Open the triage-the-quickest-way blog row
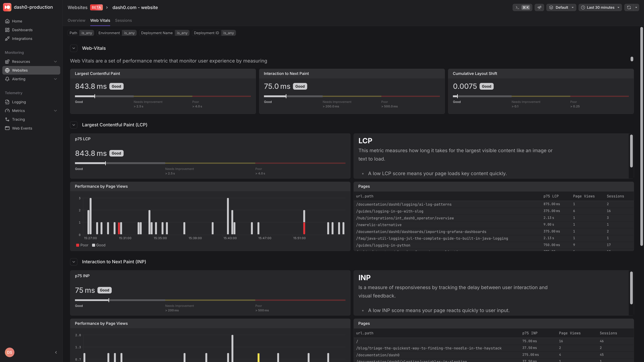The image size is (644, 362). coord(494,348)
